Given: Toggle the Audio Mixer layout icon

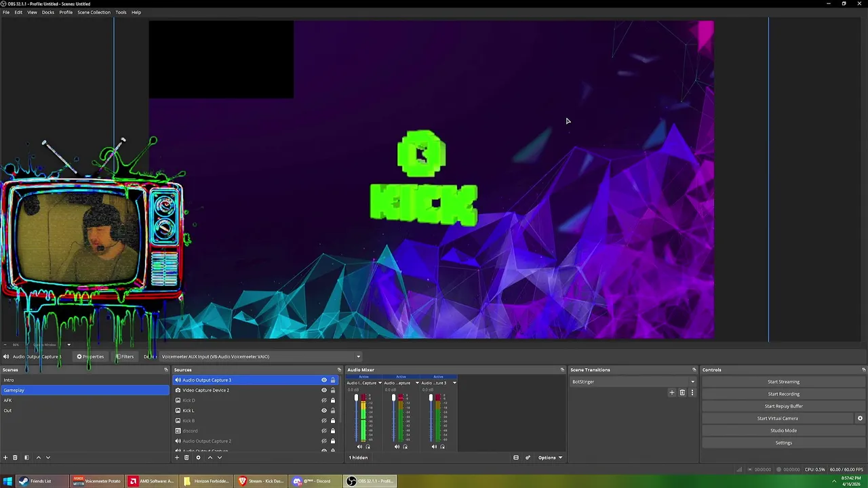Looking at the screenshot, I should coord(516,457).
